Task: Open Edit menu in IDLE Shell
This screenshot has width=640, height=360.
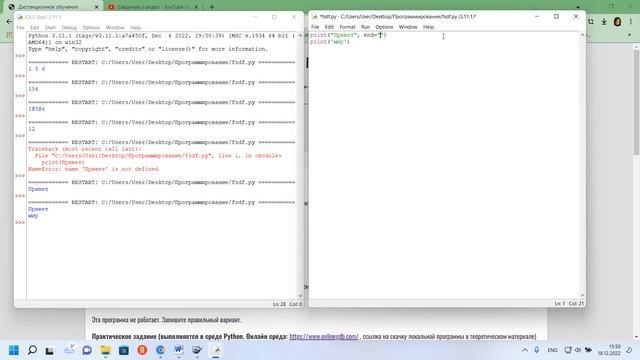Action: 34,27
